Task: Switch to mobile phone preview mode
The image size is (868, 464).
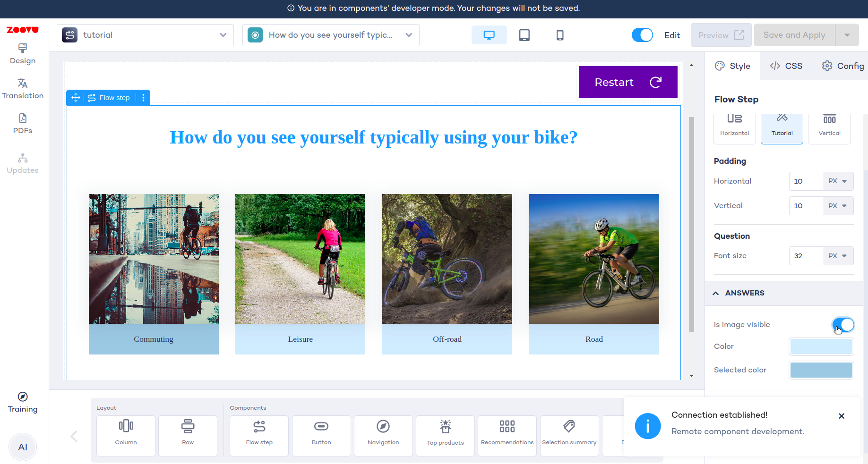Action: click(x=559, y=35)
